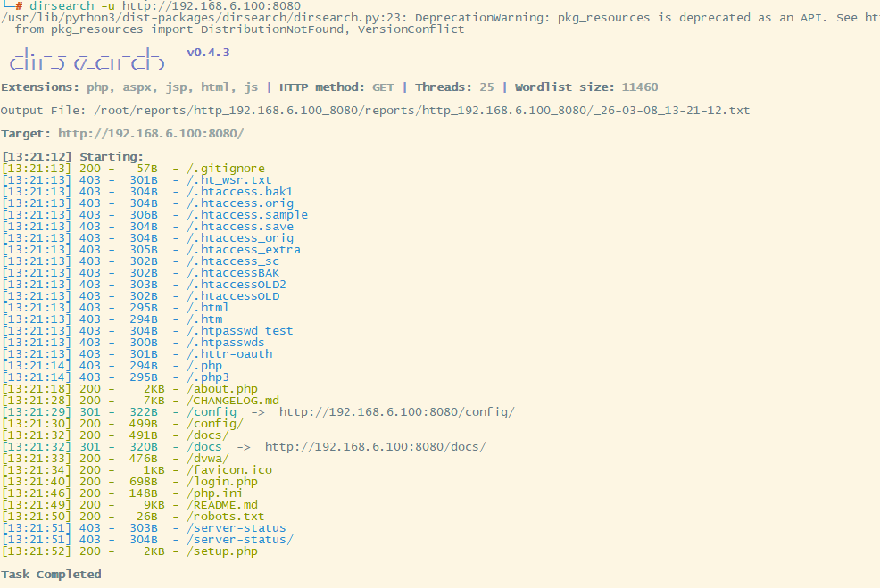Click the v0.4.3 version label

coord(208,52)
